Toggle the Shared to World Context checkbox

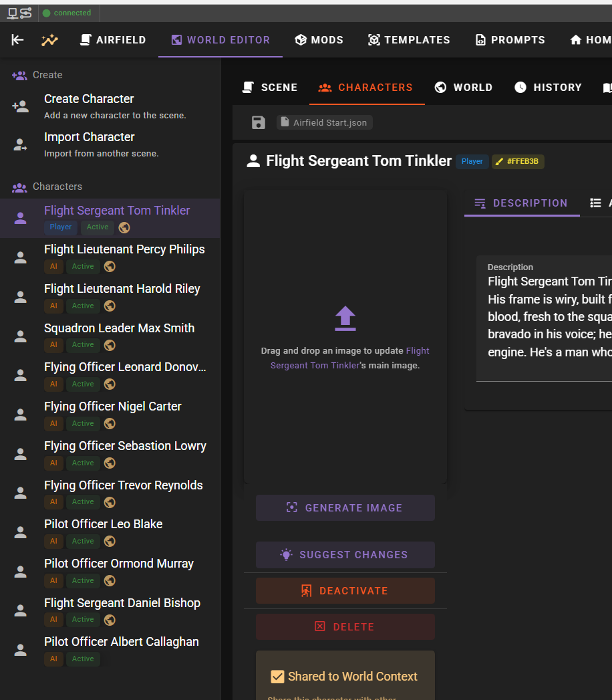tap(277, 677)
